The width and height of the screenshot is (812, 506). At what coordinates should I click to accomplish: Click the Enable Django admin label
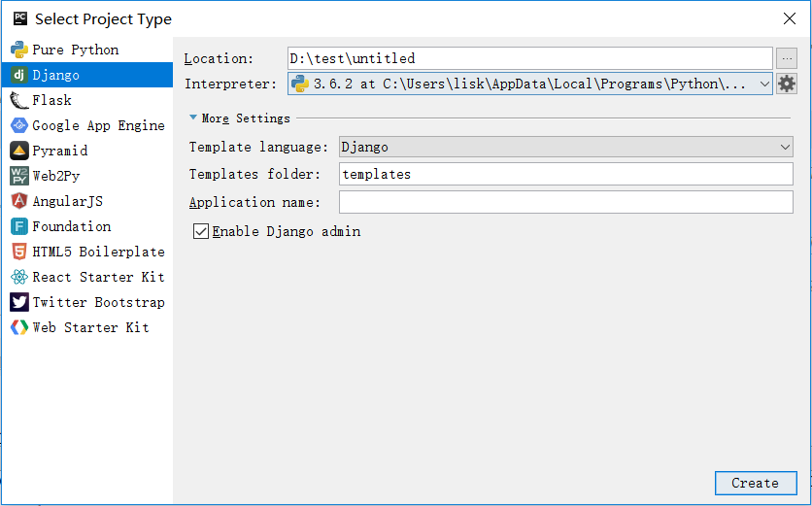pyautogui.click(x=287, y=231)
